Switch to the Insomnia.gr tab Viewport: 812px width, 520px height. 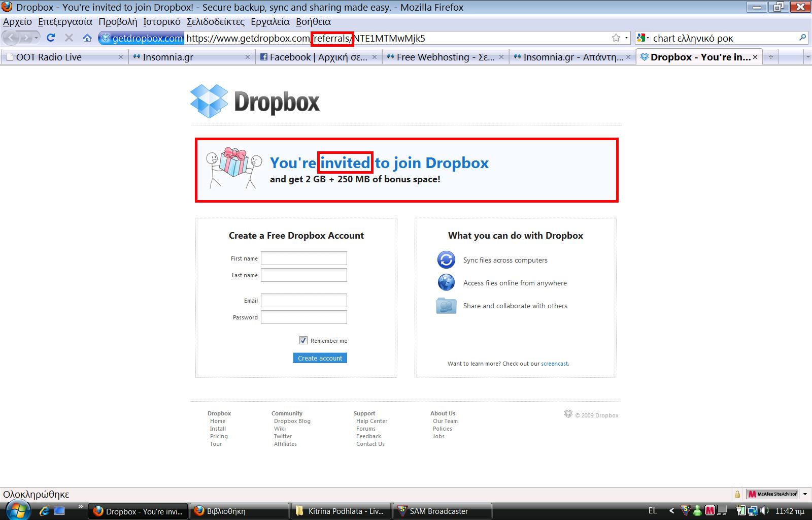point(191,57)
